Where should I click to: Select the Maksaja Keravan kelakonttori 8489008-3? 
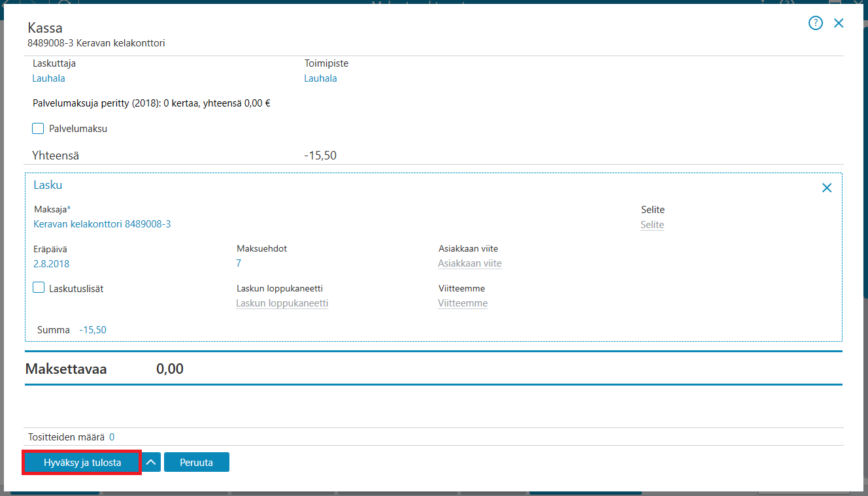(x=102, y=224)
